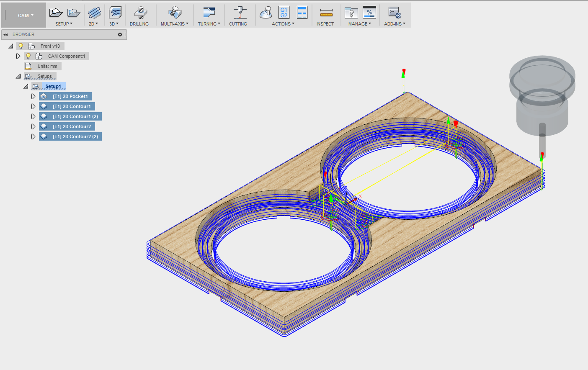Expand the CAM Component:1 node
This screenshot has height=370, width=588.
(x=18, y=56)
